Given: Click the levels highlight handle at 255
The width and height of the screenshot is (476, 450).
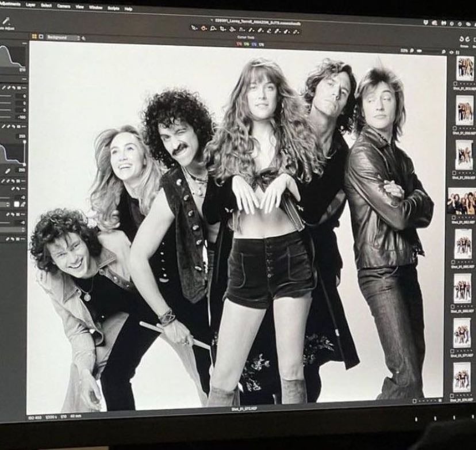Looking at the screenshot, I should pos(25,142).
